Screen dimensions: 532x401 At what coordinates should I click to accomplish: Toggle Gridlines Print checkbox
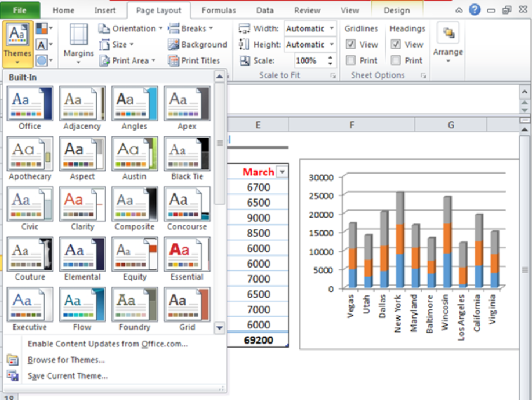click(350, 60)
